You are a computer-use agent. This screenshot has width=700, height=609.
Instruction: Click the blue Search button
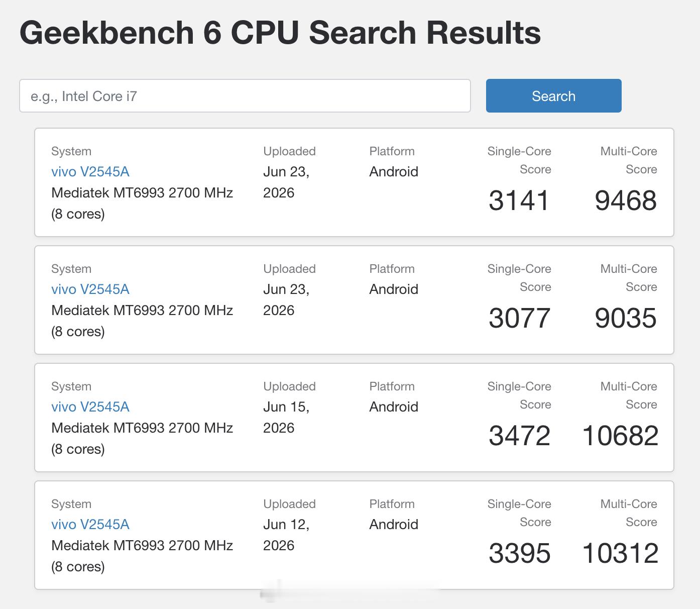(x=553, y=95)
